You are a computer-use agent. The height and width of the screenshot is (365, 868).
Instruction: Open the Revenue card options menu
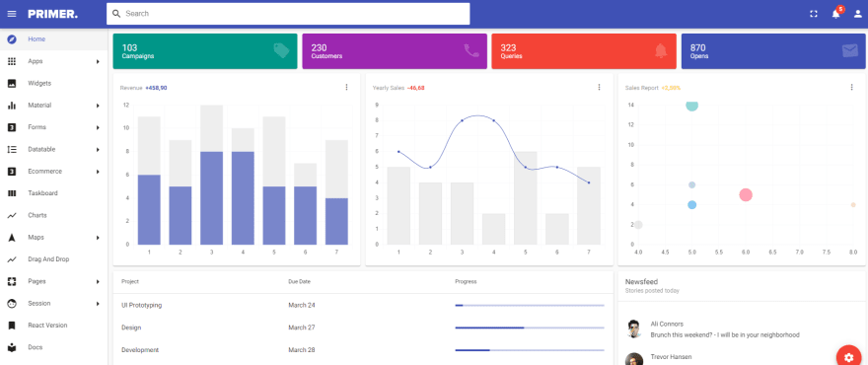point(346,87)
